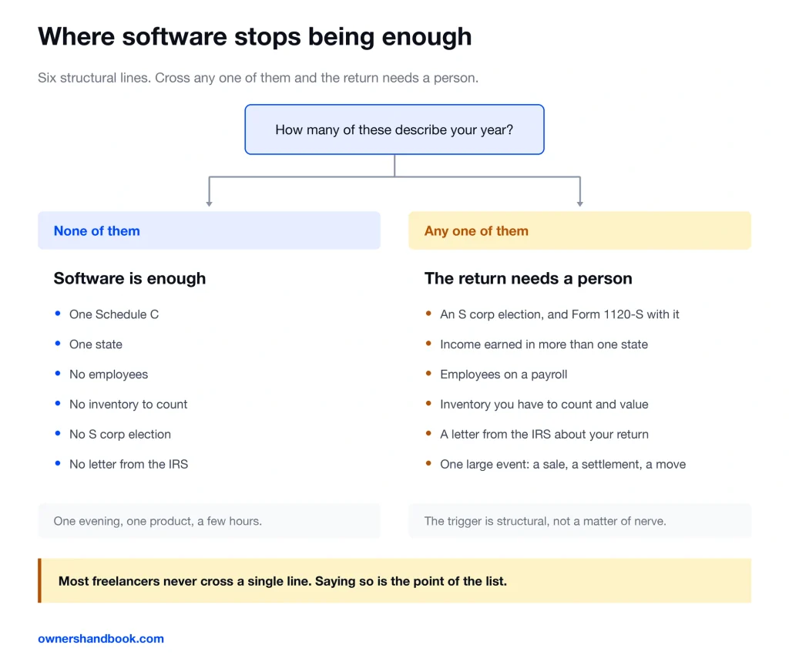This screenshot has height=672, width=789.
Task: Open the ownershandbook.com link
Action: coord(101,638)
